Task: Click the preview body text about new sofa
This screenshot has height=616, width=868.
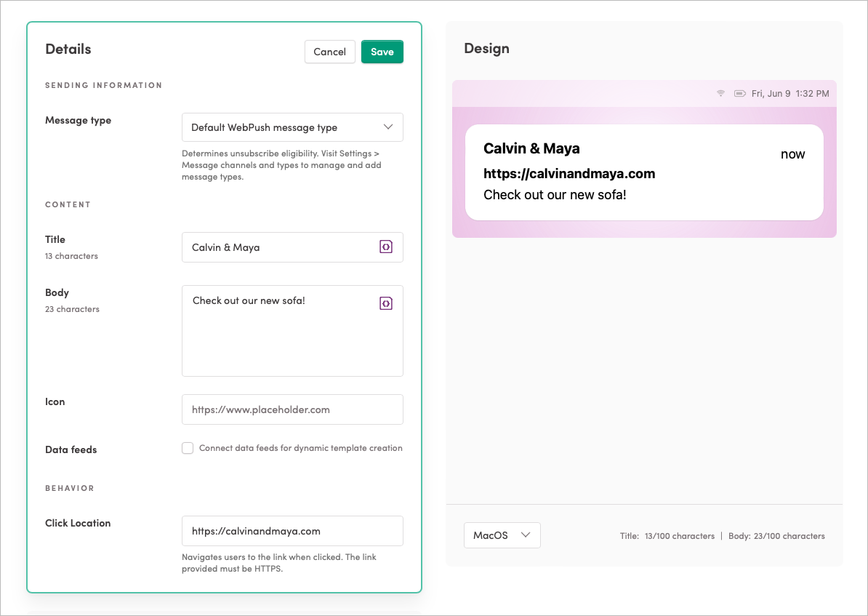Action: (555, 195)
